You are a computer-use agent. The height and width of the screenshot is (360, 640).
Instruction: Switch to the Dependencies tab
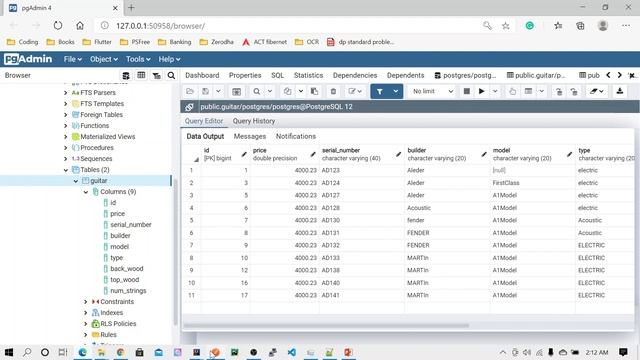(355, 76)
